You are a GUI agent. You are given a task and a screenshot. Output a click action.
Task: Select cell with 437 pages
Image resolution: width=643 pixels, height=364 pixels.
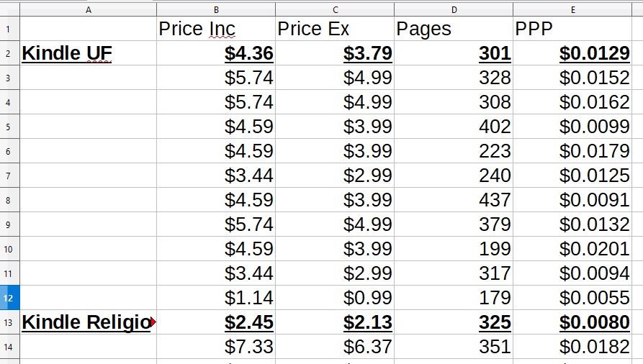click(x=454, y=200)
